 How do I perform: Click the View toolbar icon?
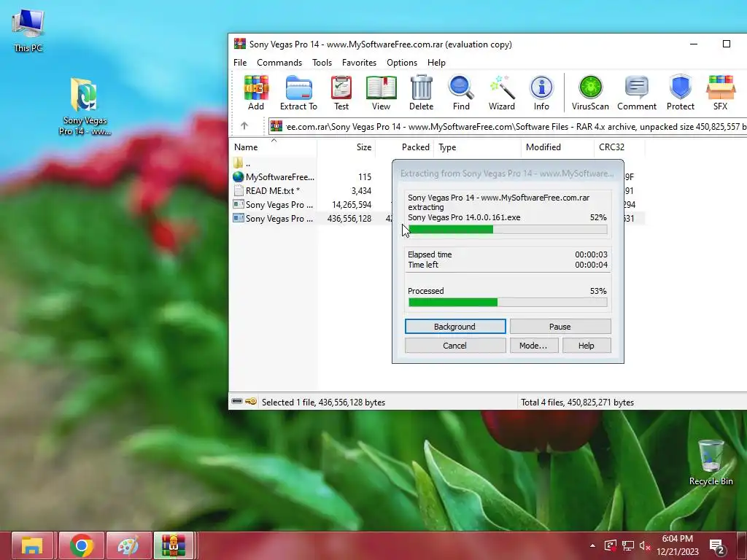click(381, 93)
